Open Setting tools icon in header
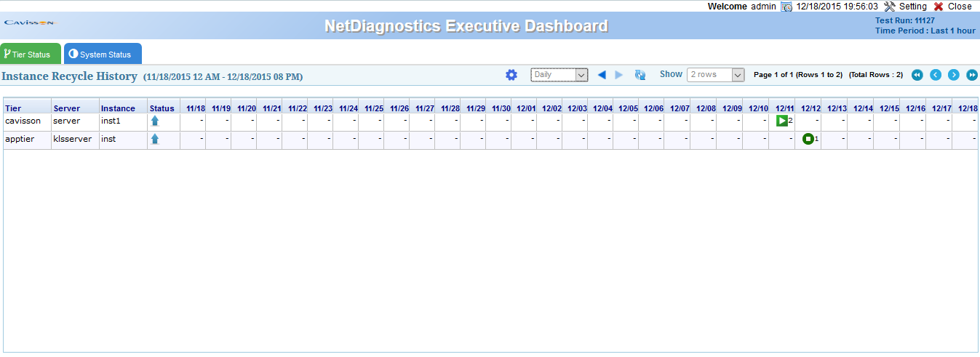This screenshot has height=357, width=980. coord(890,6)
